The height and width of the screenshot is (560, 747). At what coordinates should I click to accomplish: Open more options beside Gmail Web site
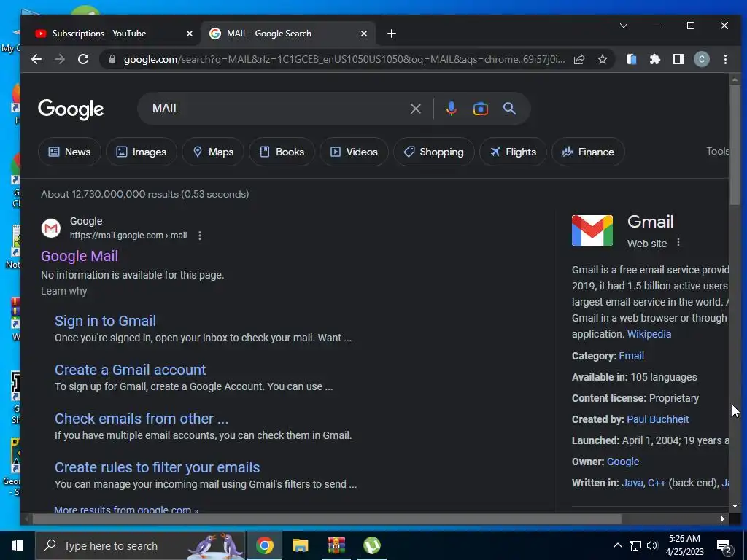(678, 242)
